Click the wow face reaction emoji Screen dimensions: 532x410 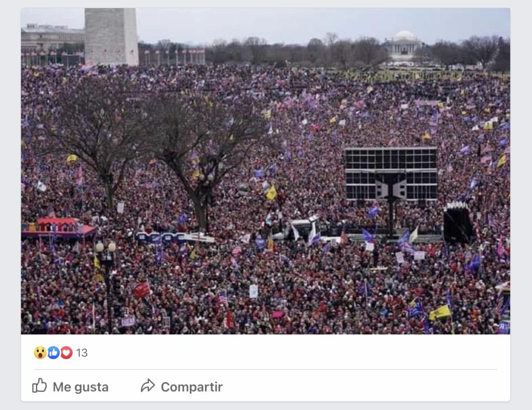click(40, 352)
